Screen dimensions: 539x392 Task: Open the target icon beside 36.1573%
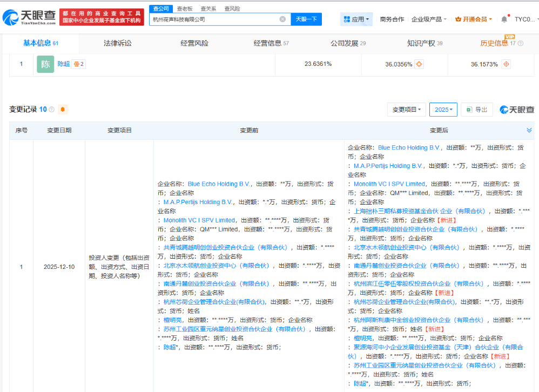[506, 64]
